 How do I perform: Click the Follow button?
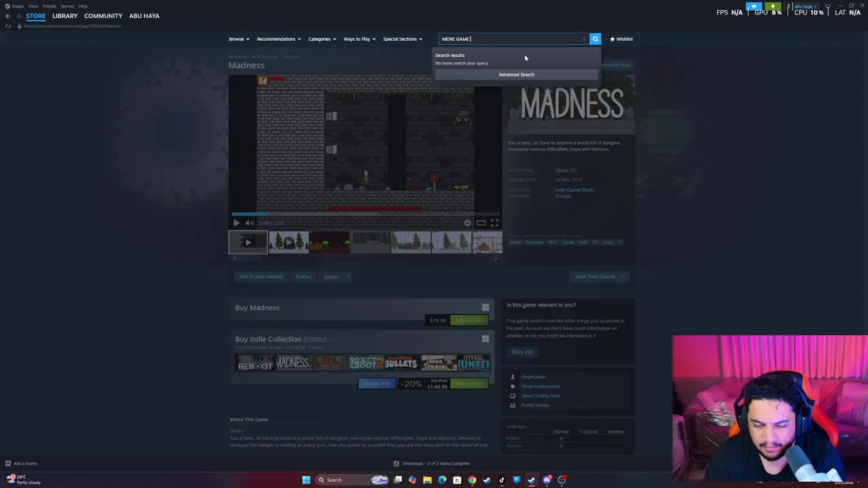(303, 277)
